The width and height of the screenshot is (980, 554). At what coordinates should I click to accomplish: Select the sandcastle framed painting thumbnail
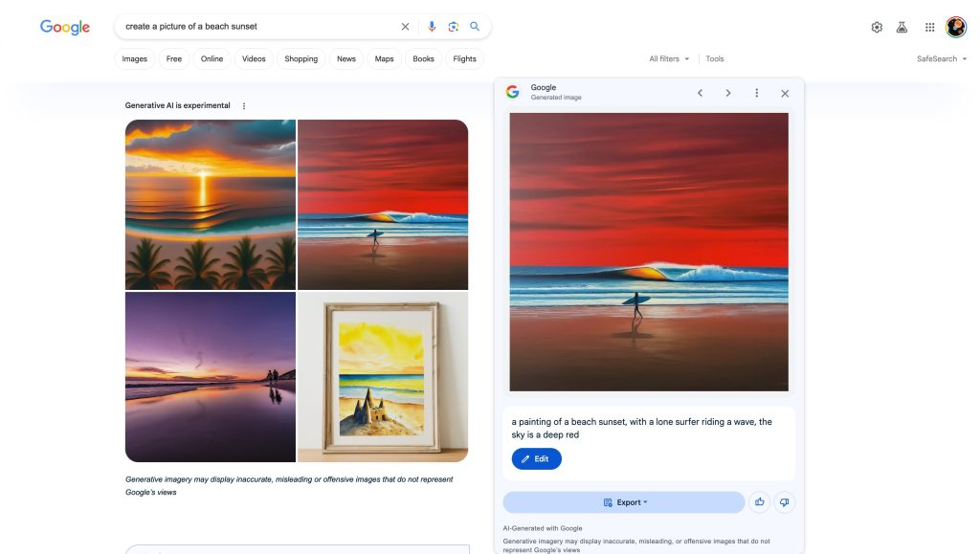(x=383, y=377)
